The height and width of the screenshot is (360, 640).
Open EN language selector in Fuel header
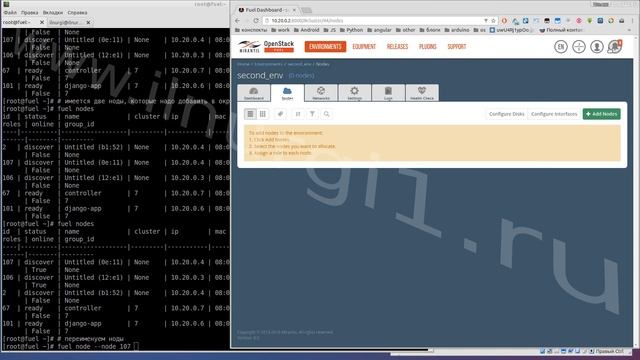[561, 47]
